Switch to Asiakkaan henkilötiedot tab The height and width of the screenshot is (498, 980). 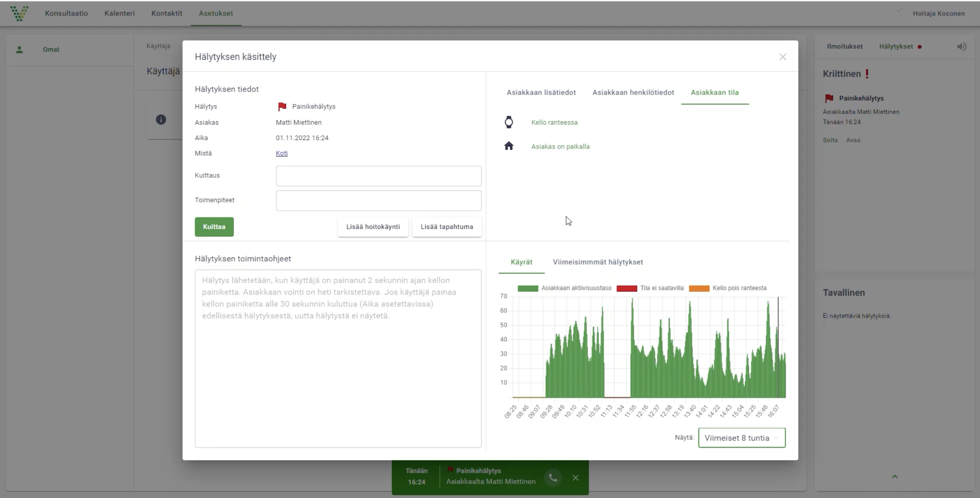pyautogui.click(x=633, y=92)
